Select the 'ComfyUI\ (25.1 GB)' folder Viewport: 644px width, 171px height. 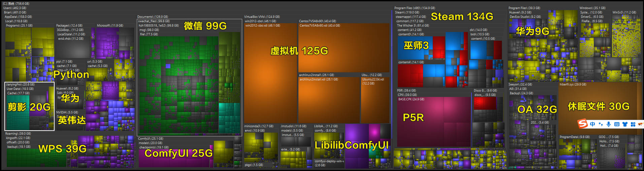point(151,139)
